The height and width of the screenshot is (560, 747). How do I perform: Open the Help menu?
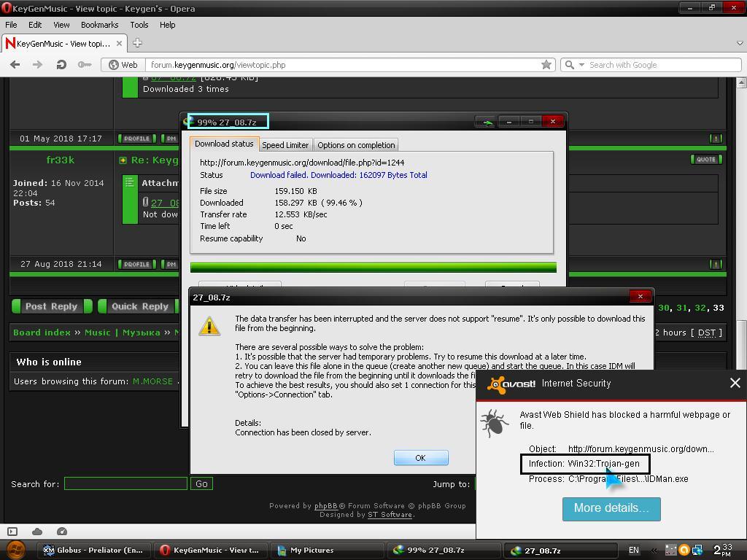click(x=167, y=25)
